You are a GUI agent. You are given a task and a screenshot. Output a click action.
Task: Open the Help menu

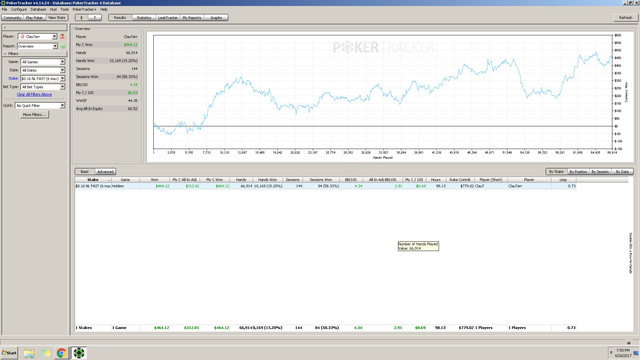[104, 9]
